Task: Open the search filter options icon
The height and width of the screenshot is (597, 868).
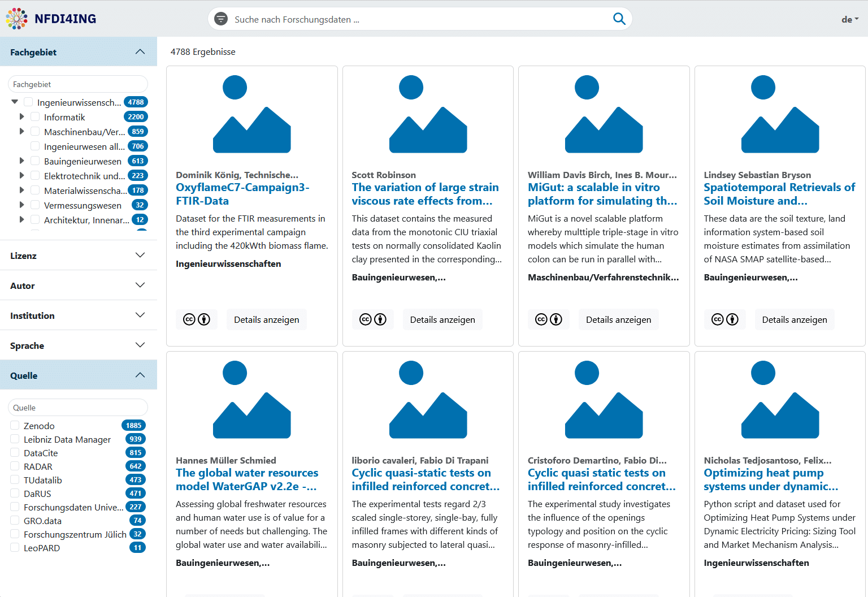Action: tap(221, 19)
